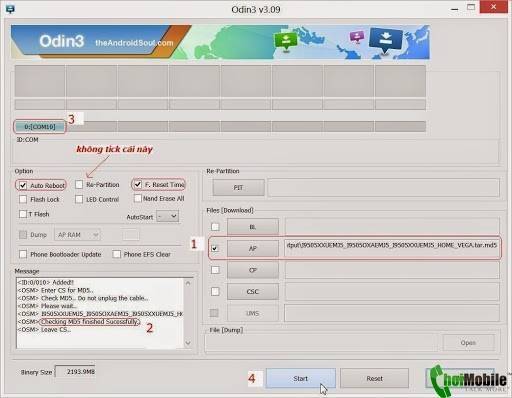Click the CSC file button

click(253, 292)
